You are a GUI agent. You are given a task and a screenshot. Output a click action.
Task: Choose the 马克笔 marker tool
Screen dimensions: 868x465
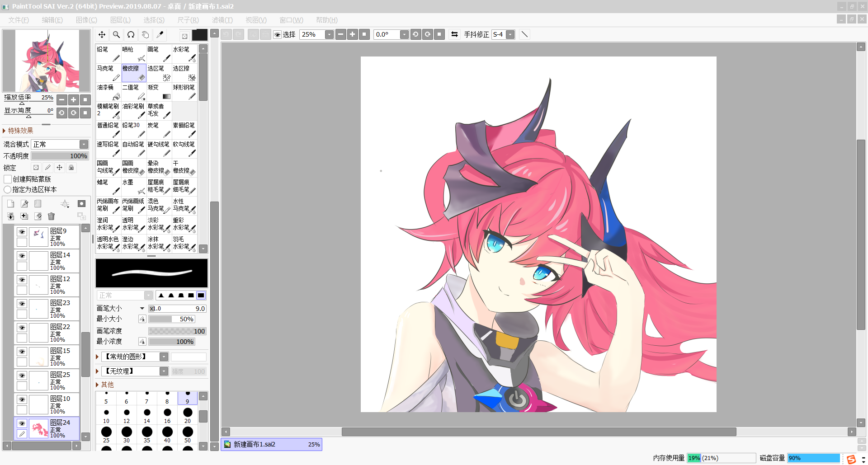click(108, 73)
